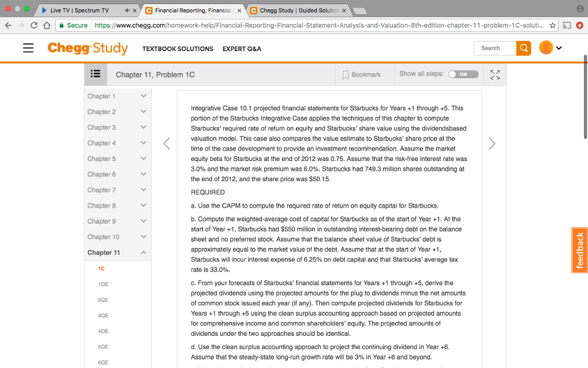Click the orange search magnifier button

click(x=523, y=48)
